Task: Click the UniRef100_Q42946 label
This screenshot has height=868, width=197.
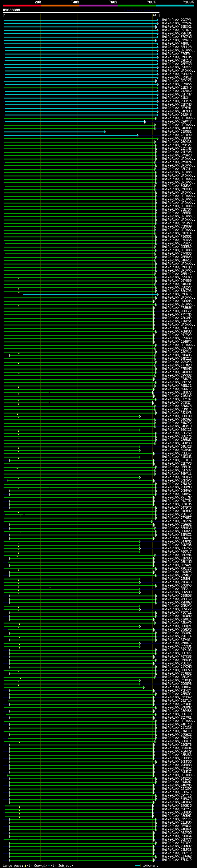Action: pos(176,115)
